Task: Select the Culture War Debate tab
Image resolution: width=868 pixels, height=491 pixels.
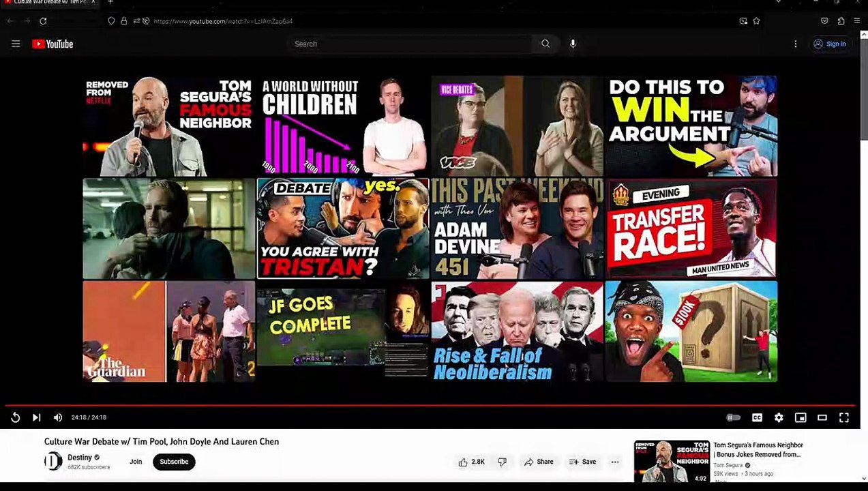Action: [48, 3]
